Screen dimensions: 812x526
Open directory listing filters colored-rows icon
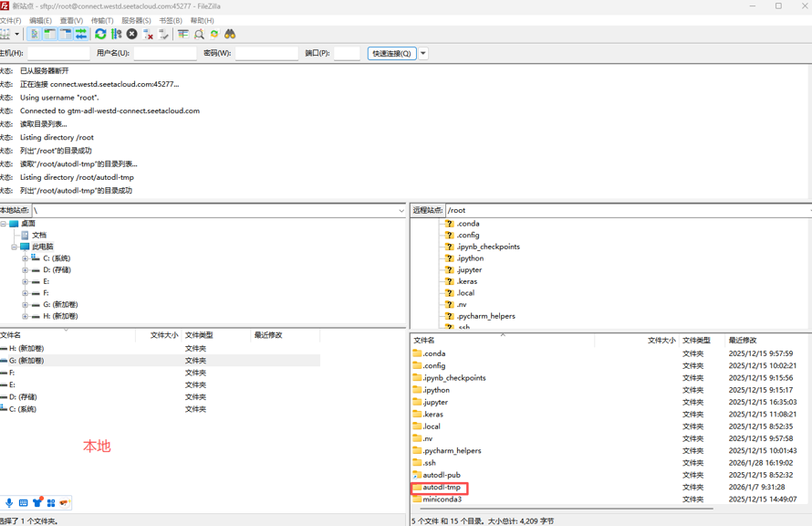coord(182,34)
